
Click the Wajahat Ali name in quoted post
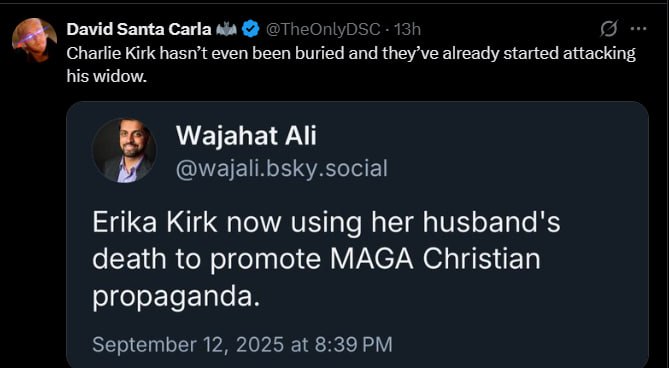coord(246,137)
